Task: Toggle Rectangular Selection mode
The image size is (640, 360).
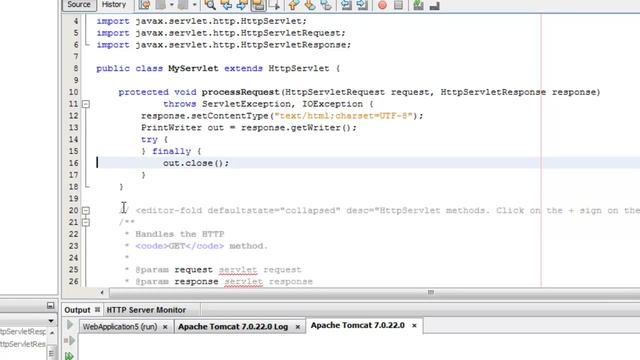Action: click(x=274, y=5)
